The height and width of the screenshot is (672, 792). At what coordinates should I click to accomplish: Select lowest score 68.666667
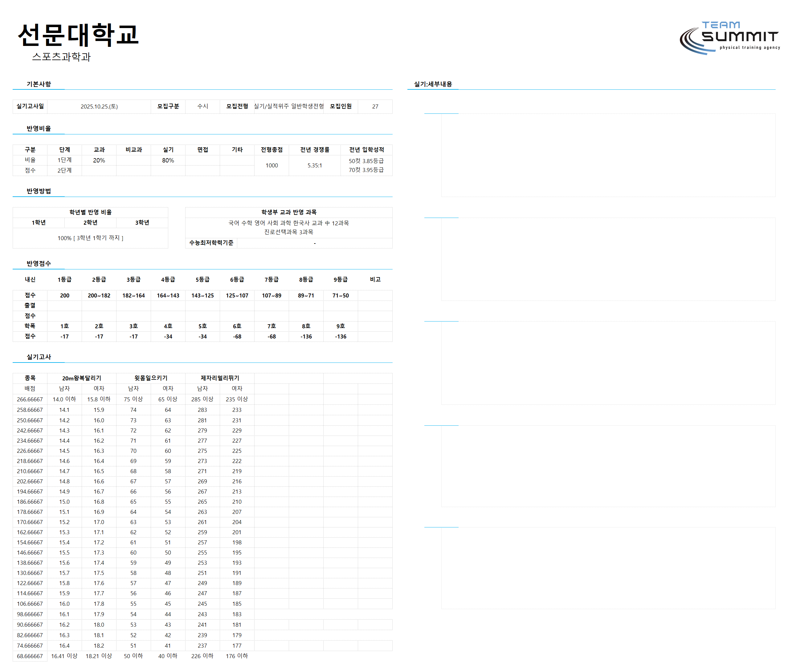[x=30, y=656]
